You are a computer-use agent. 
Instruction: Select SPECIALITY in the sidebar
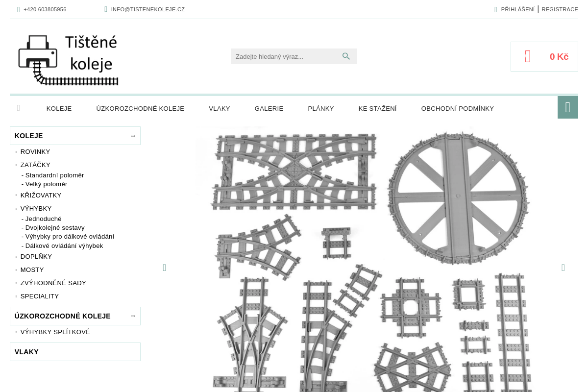(40, 296)
